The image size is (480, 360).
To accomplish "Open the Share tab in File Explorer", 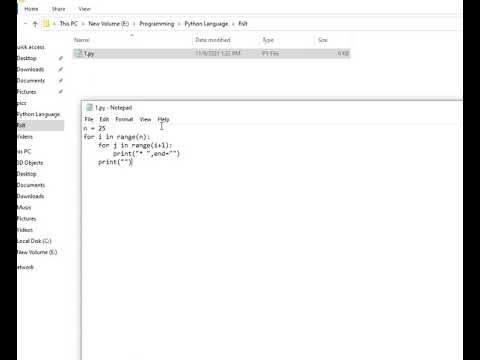I will pos(58,9).
